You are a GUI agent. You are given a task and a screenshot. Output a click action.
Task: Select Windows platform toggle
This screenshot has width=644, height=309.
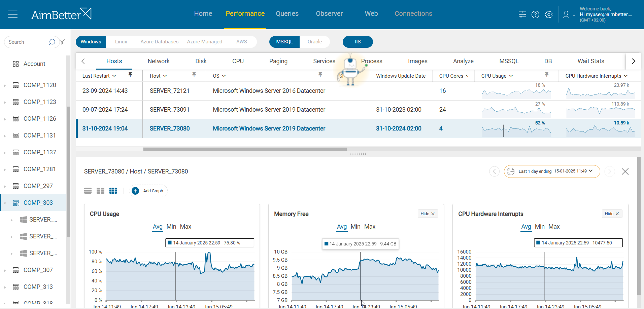(x=91, y=42)
